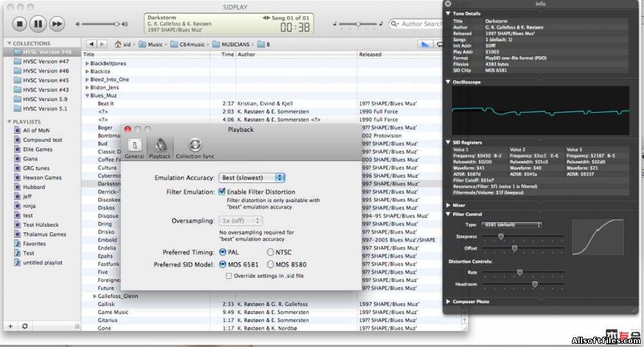Select HVSC Version #47 collection
Screen dimensions: 644x347
pyautogui.click(x=43, y=62)
